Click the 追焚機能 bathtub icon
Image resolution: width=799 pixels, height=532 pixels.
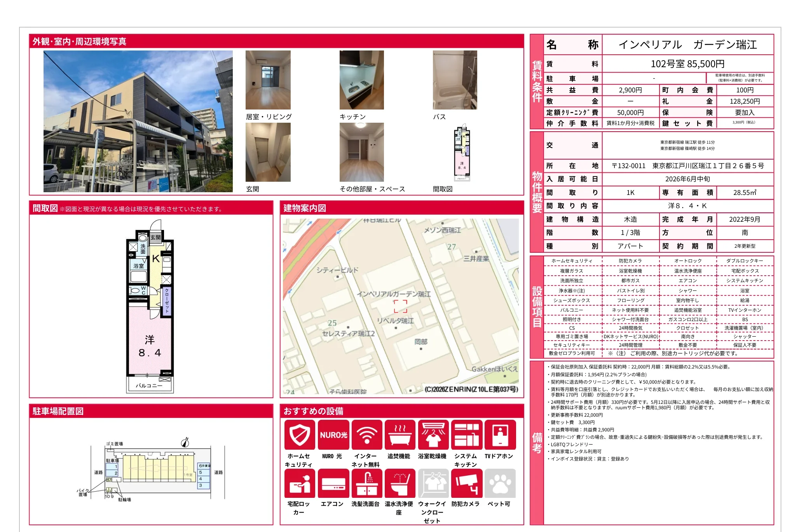pyautogui.click(x=400, y=435)
